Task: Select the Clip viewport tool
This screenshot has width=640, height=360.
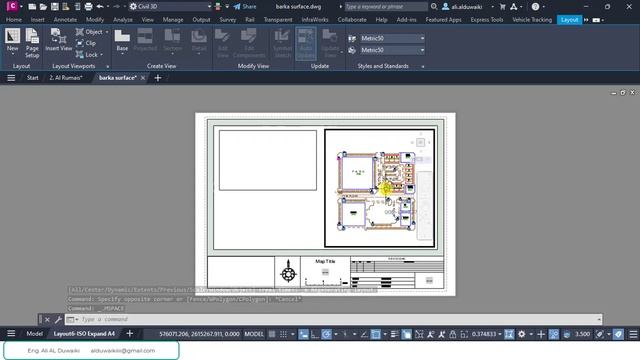Action: tap(86, 43)
